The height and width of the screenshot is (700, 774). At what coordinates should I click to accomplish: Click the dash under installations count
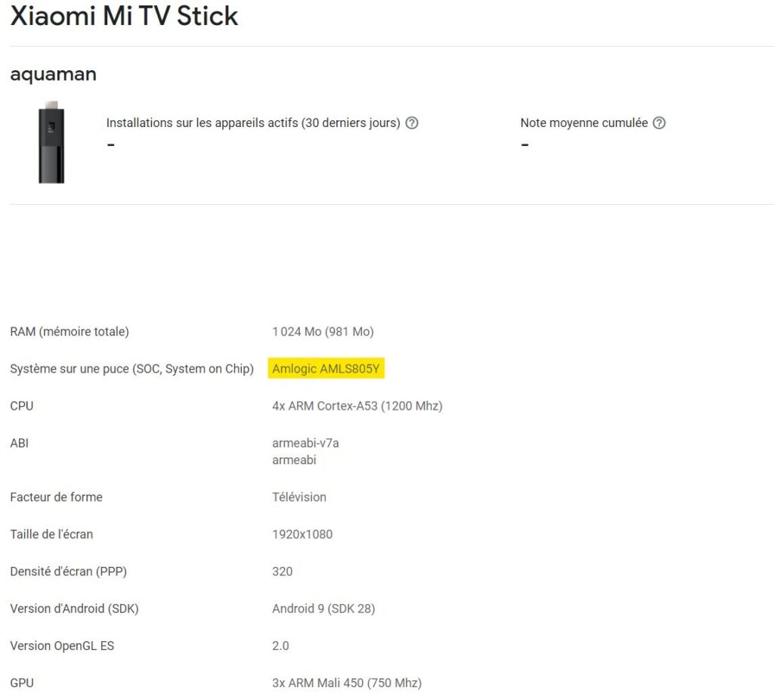pyautogui.click(x=111, y=144)
